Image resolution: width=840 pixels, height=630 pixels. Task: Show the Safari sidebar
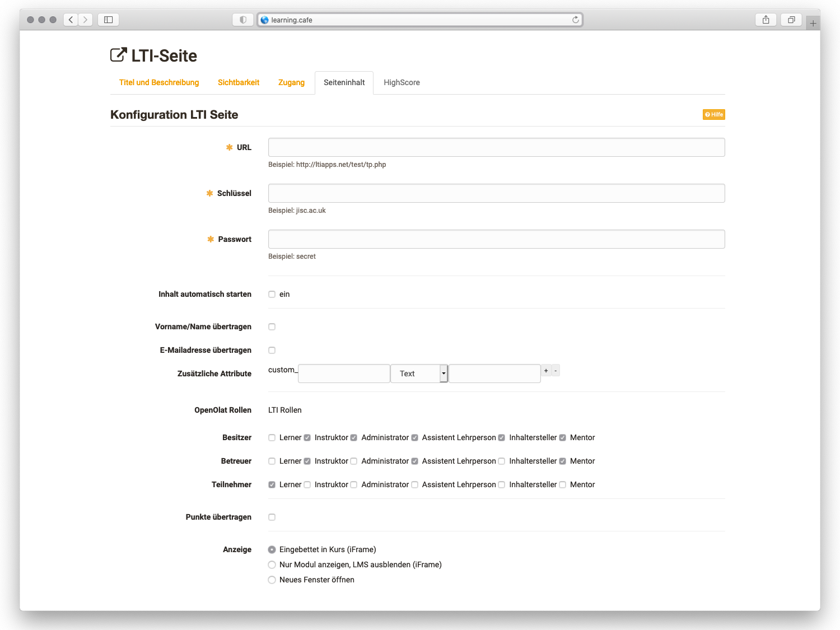pyautogui.click(x=108, y=20)
